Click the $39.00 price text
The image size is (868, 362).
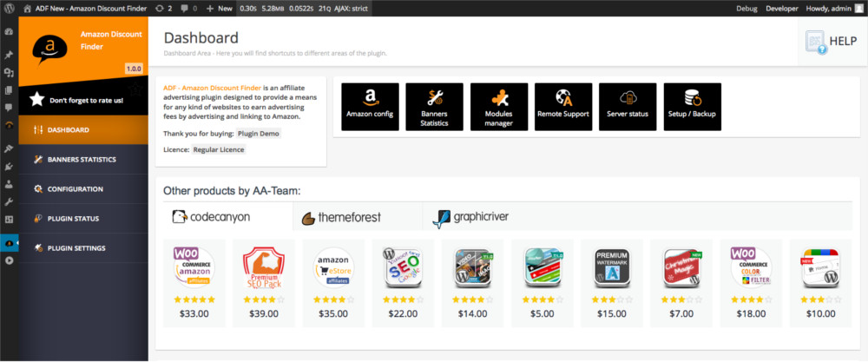[264, 314]
